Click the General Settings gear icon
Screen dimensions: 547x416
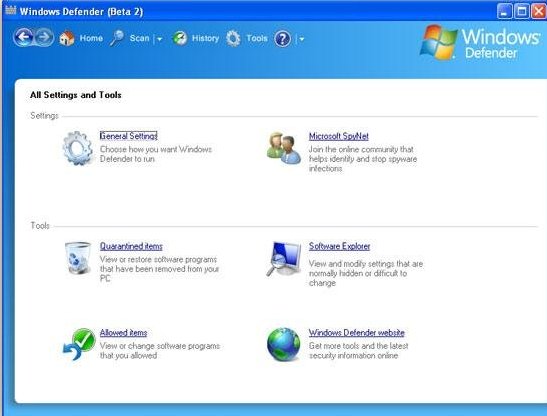point(78,148)
